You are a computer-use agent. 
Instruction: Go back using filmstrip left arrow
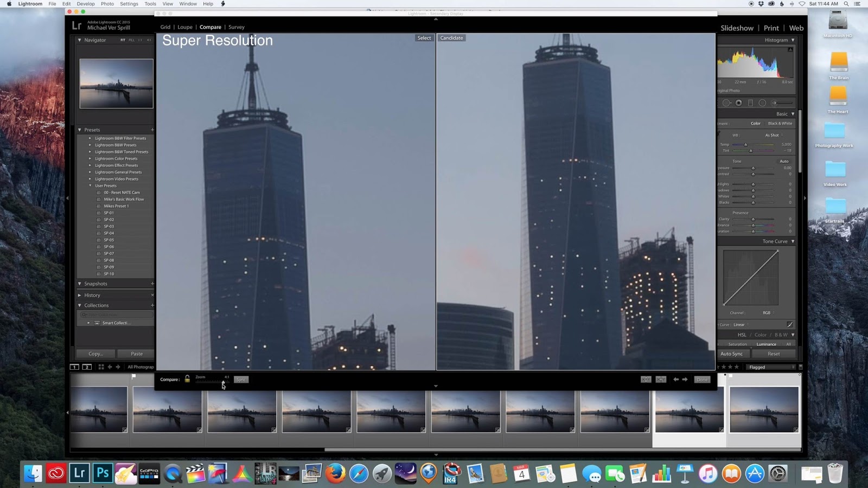(x=110, y=367)
